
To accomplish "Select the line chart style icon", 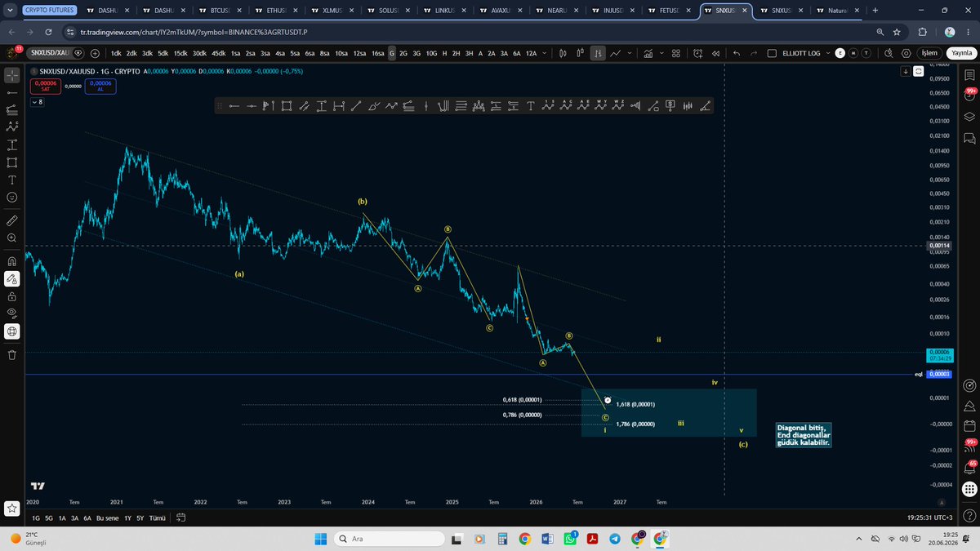I will [x=615, y=53].
